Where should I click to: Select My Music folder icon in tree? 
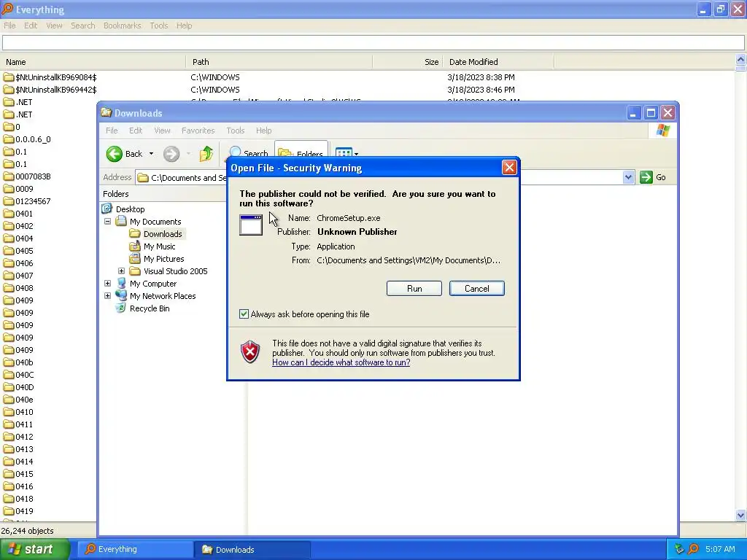(135, 246)
